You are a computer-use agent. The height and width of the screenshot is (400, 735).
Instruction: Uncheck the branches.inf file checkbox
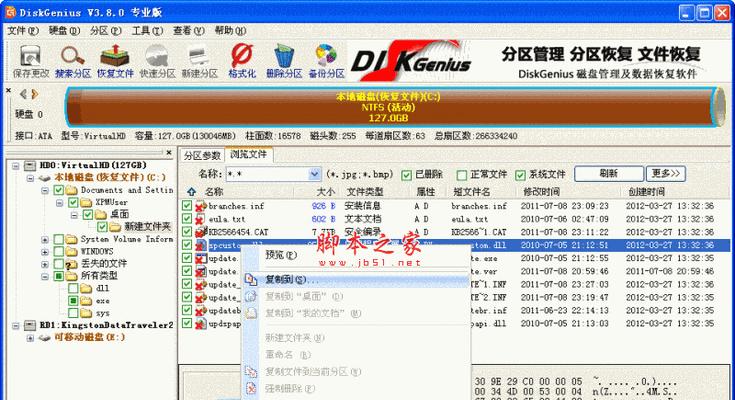187,206
